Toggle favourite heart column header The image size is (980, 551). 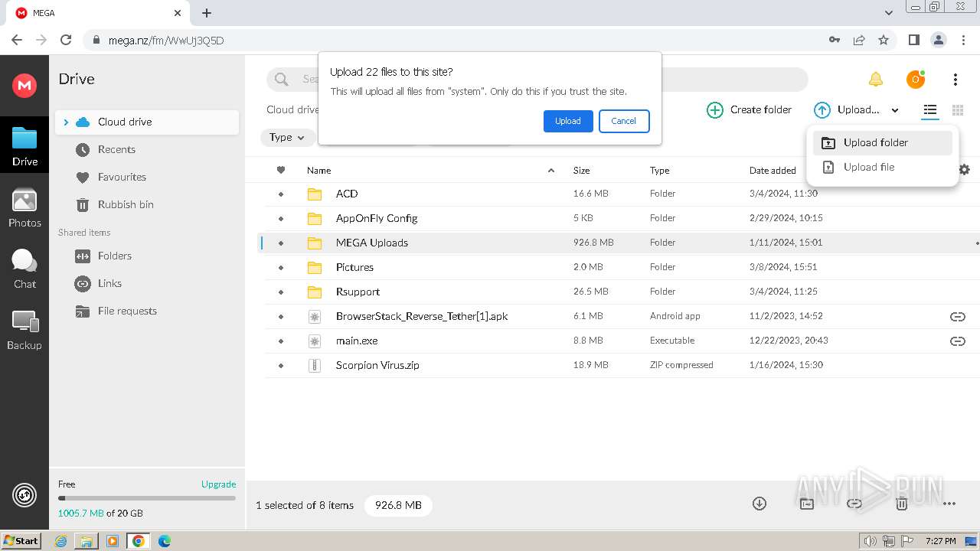[x=281, y=170]
